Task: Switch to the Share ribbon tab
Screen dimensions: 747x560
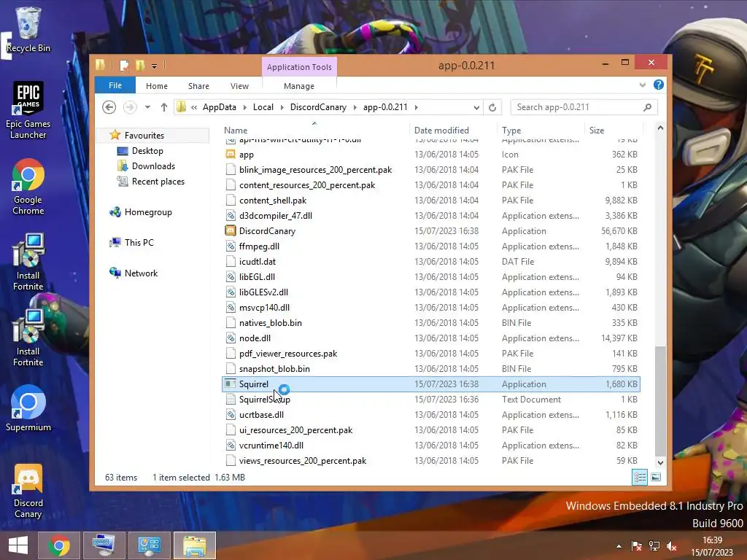Action: pyautogui.click(x=198, y=86)
